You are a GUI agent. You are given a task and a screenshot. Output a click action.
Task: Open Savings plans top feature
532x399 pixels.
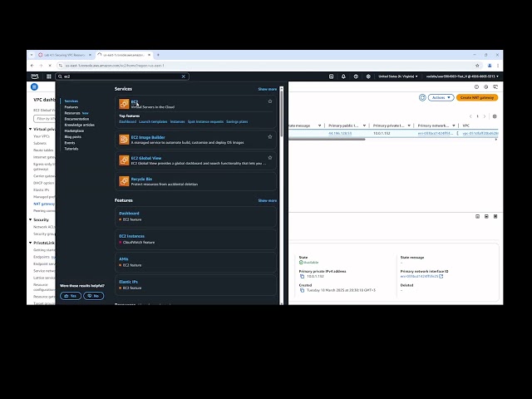237,121
